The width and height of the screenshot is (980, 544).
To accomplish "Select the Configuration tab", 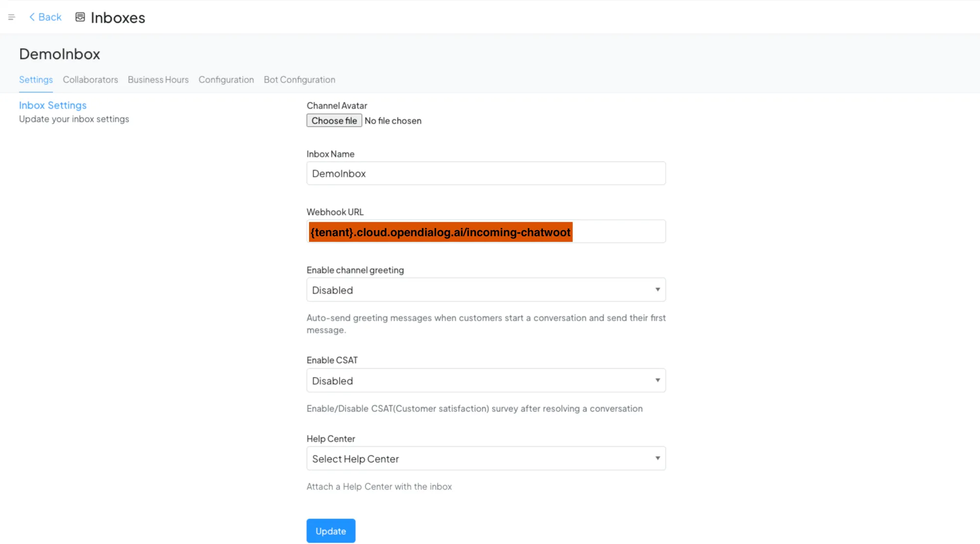I will 226,80.
